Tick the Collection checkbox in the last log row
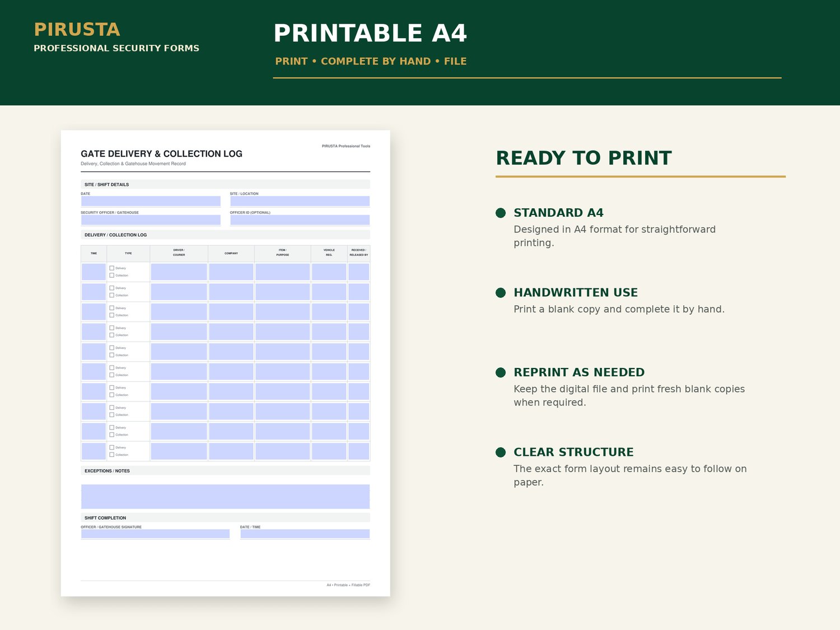 click(x=111, y=455)
